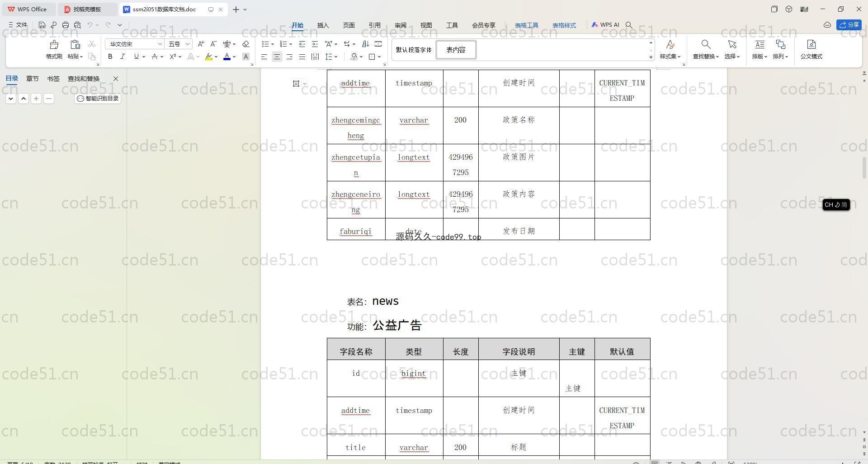Toggle Underline formatting
The height and width of the screenshot is (464, 868).
(x=136, y=57)
